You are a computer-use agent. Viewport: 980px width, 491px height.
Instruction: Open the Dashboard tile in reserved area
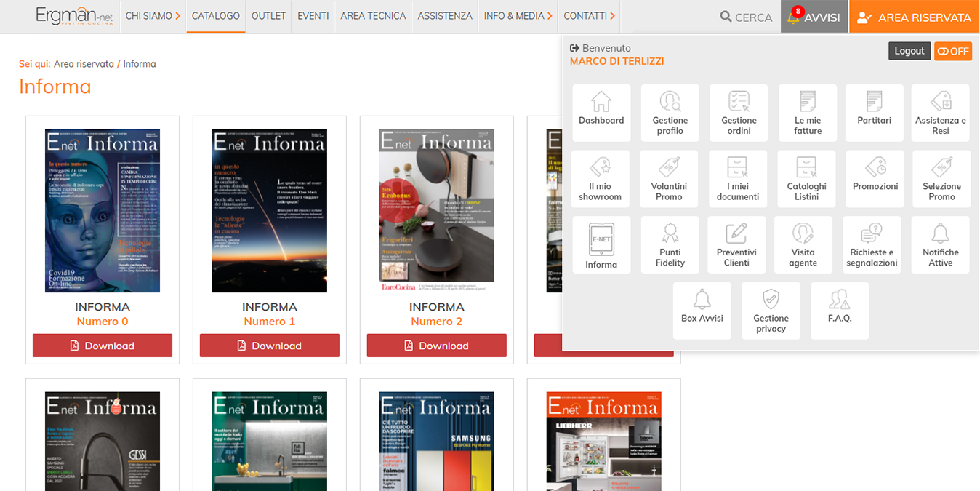tap(601, 113)
